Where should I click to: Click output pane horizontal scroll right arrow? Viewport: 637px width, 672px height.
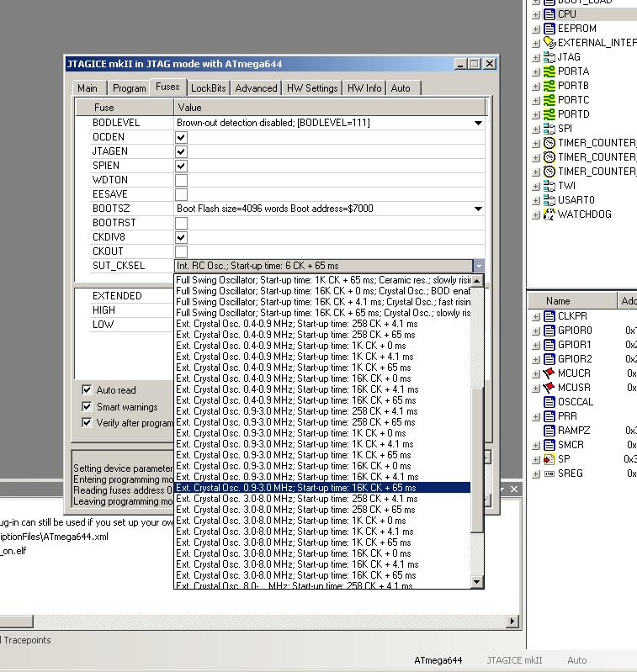click(x=512, y=621)
